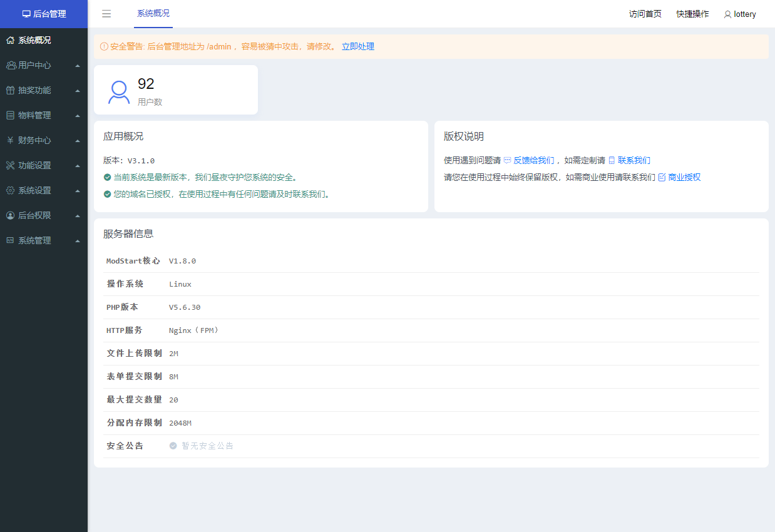
Task: Click the 操作系统 value Linux
Action: pyautogui.click(x=180, y=284)
